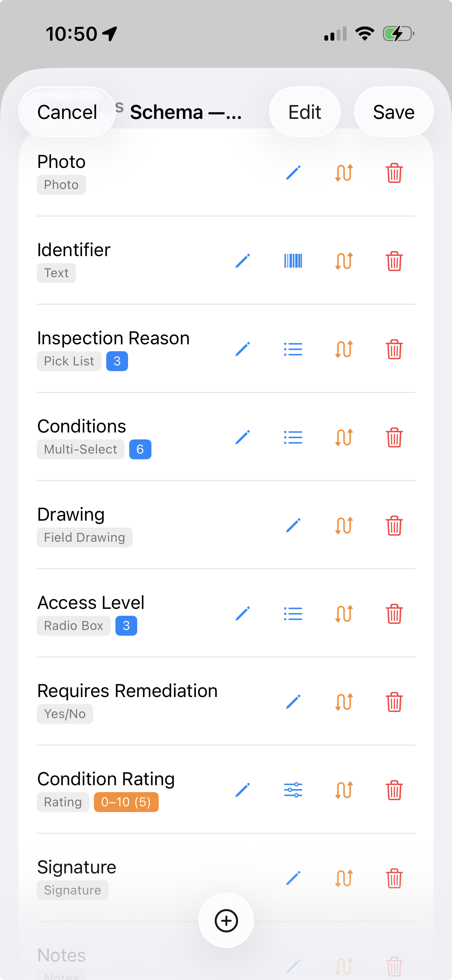Save the schema changes
Image resolution: width=452 pixels, height=980 pixels.
point(394,112)
